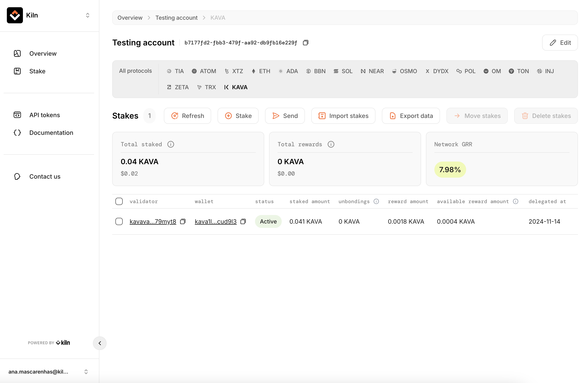
Task: Click the unbondings column info icon
Action: 376,201
